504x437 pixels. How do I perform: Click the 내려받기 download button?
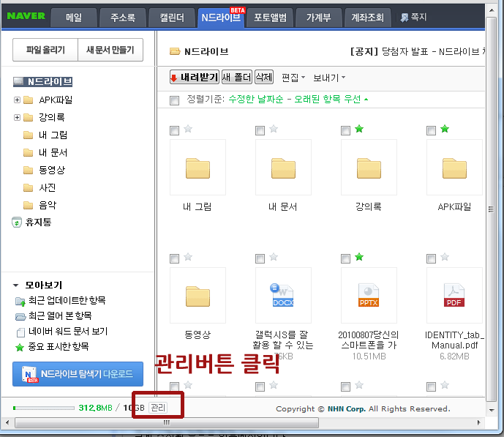195,77
